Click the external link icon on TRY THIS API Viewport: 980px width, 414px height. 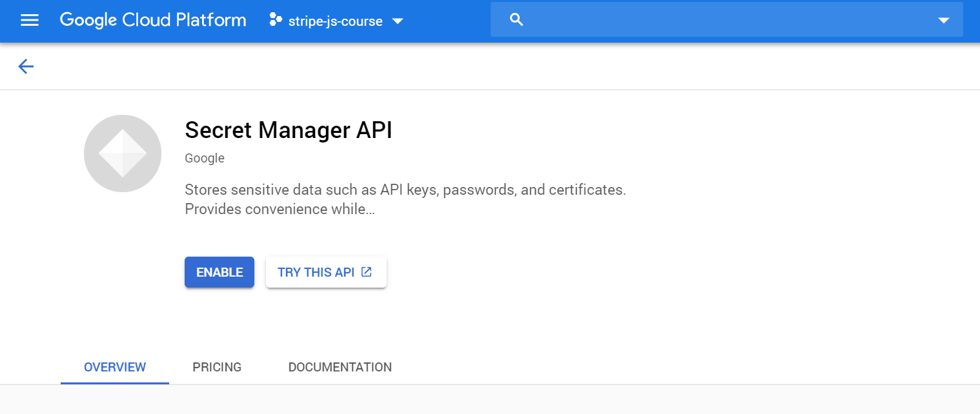pyautogui.click(x=366, y=271)
